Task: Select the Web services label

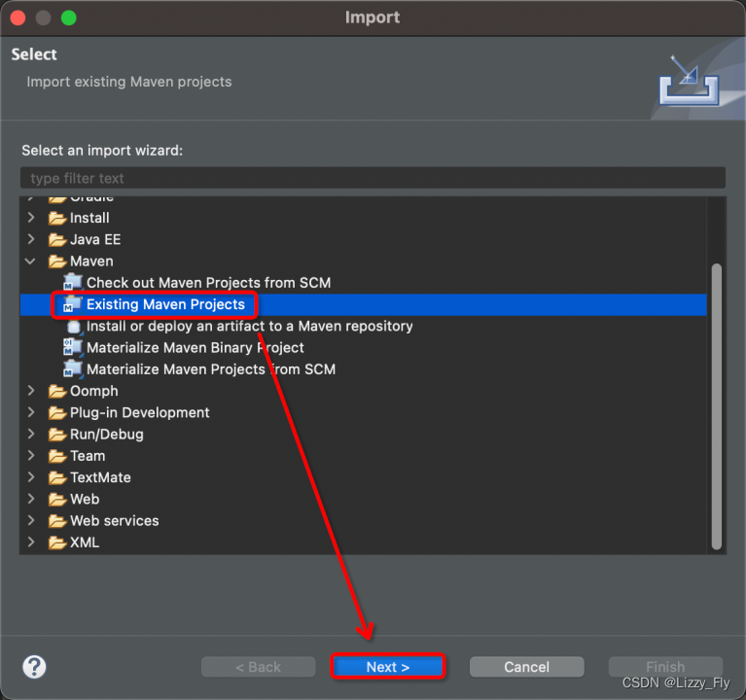Action: click(114, 521)
